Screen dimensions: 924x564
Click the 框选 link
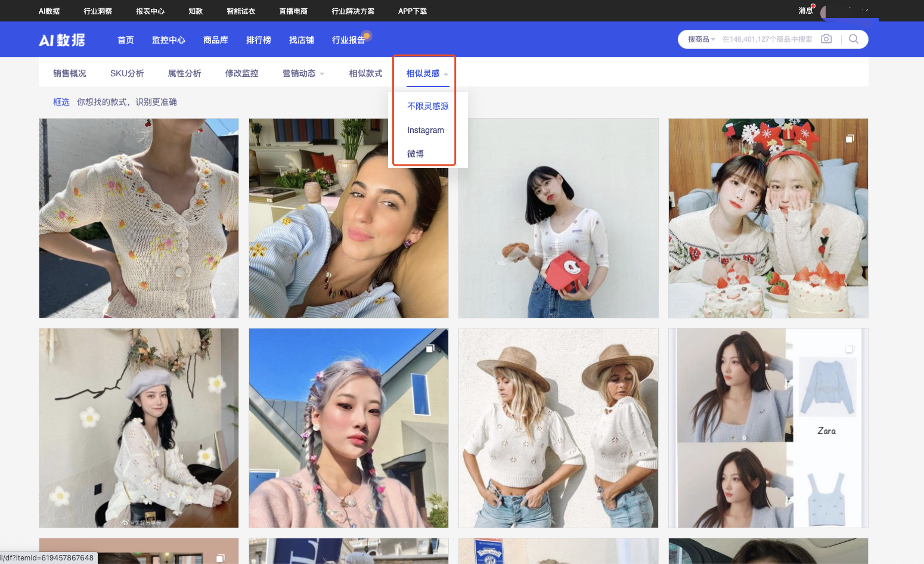[61, 102]
